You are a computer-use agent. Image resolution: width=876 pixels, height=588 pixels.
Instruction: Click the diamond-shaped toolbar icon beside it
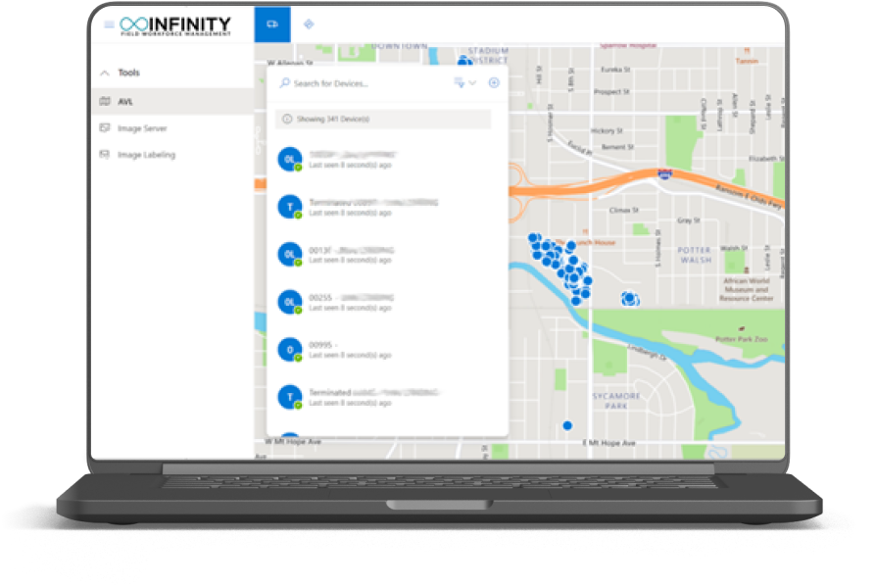308,24
